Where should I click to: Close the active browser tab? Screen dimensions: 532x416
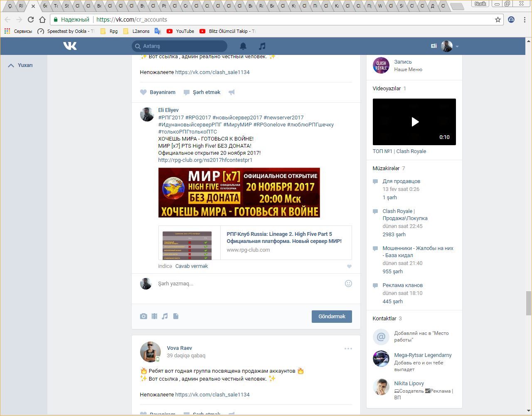(x=33, y=6)
